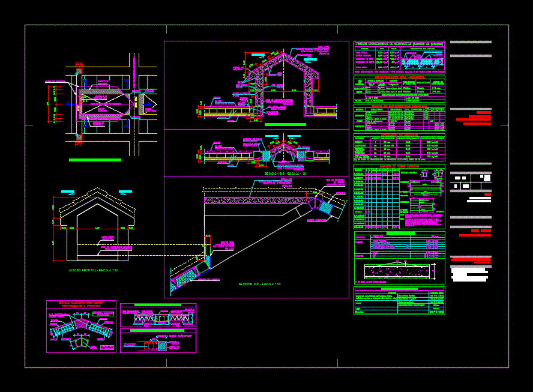Select the red P7 column label
This screenshot has width=533, height=392.
(79, 145)
